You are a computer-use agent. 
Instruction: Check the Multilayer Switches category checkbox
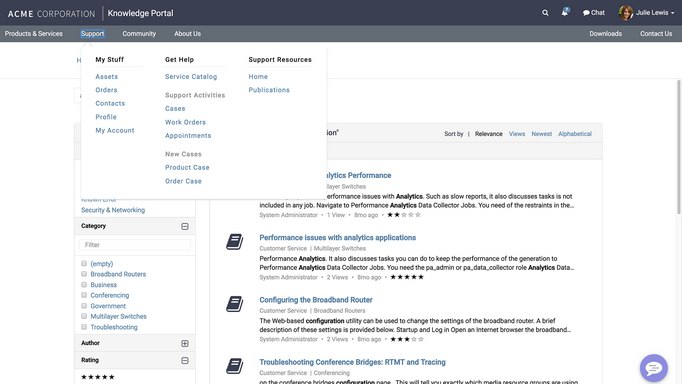click(x=84, y=316)
